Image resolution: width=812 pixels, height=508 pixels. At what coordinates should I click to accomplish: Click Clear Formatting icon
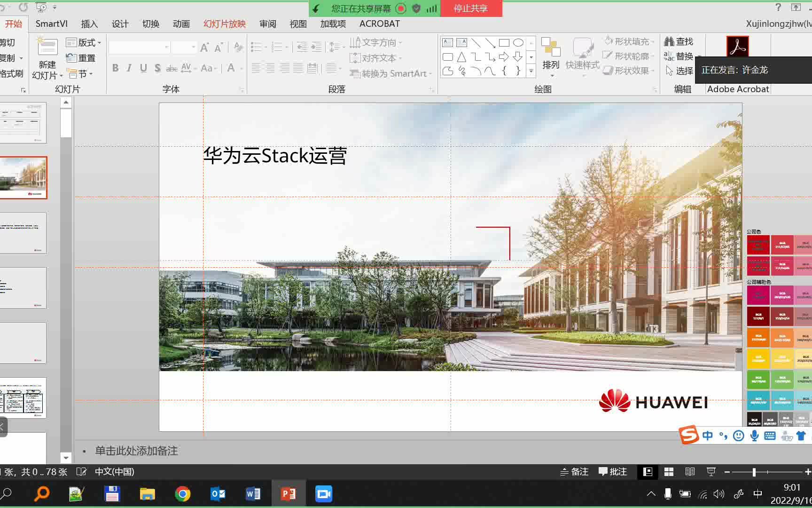[x=238, y=48]
